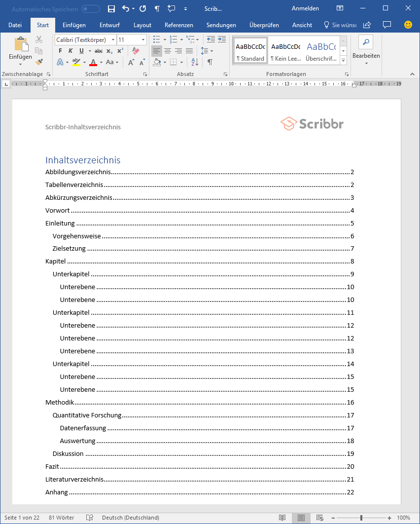Image resolution: width=420 pixels, height=524 pixels.
Task: Open the comments speech bubble icon
Action: pyautogui.click(x=387, y=25)
